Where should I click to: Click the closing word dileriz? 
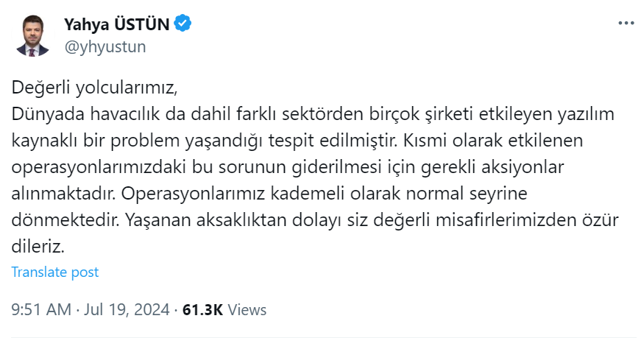(x=43, y=244)
